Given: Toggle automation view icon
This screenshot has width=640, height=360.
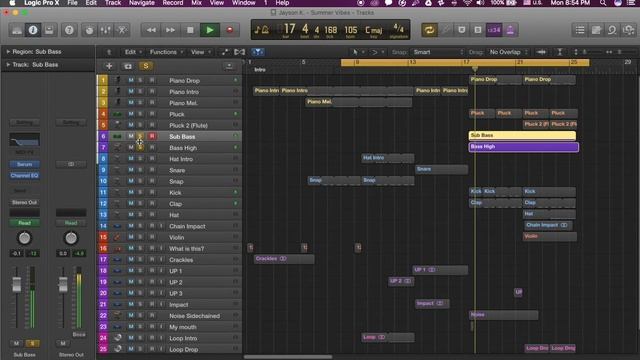Looking at the screenshot, I should pos(225,52).
